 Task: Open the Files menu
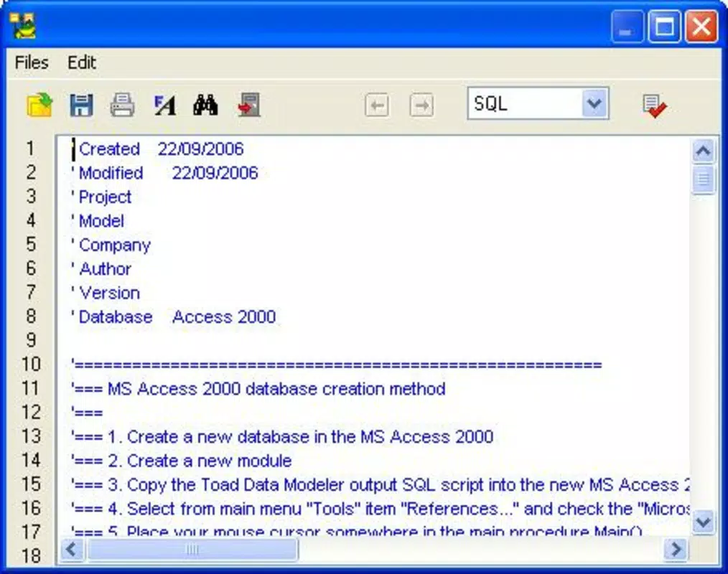click(x=32, y=62)
